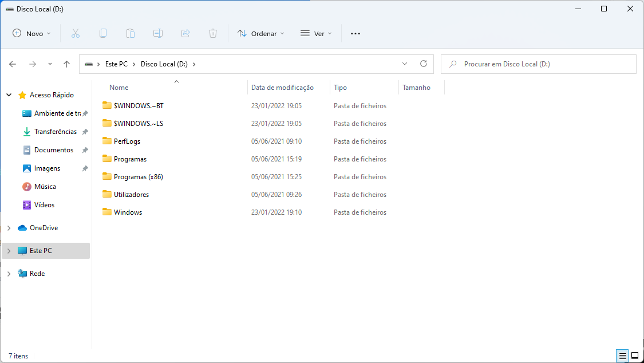Click the Rede network icon

[x=22, y=274]
